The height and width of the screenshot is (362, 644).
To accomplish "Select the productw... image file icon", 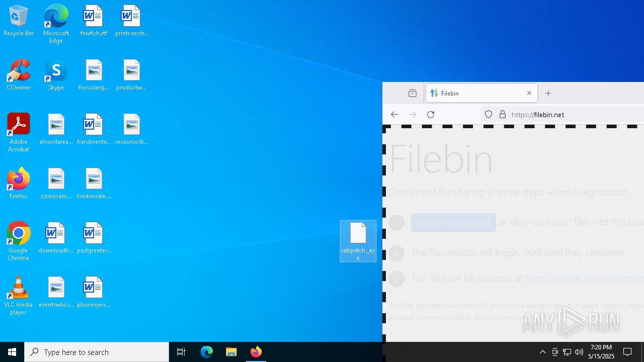I will tap(131, 75).
